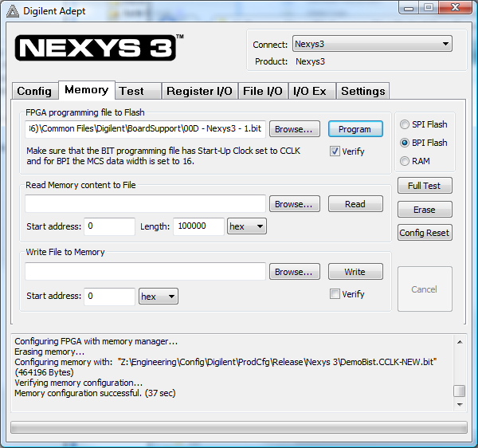
Task: Open the Register I/O tab
Action: tap(200, 91)
